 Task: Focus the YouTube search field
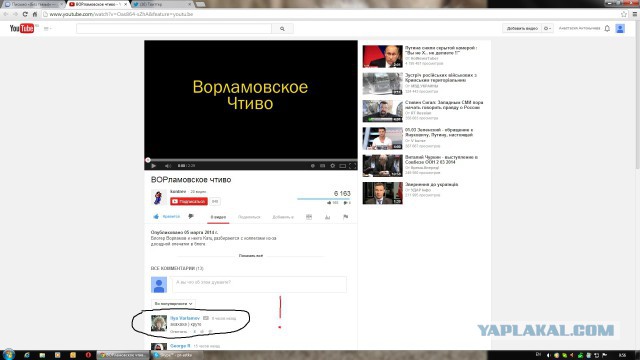pos(174,29)
